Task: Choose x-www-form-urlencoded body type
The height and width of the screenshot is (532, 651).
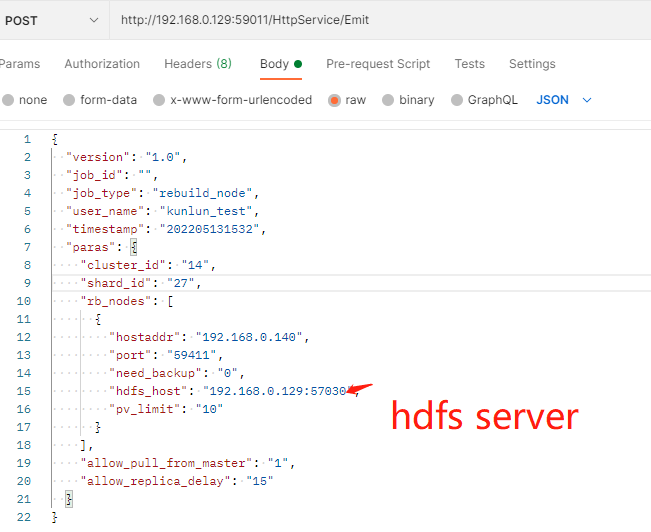Action: coord(159,100)
